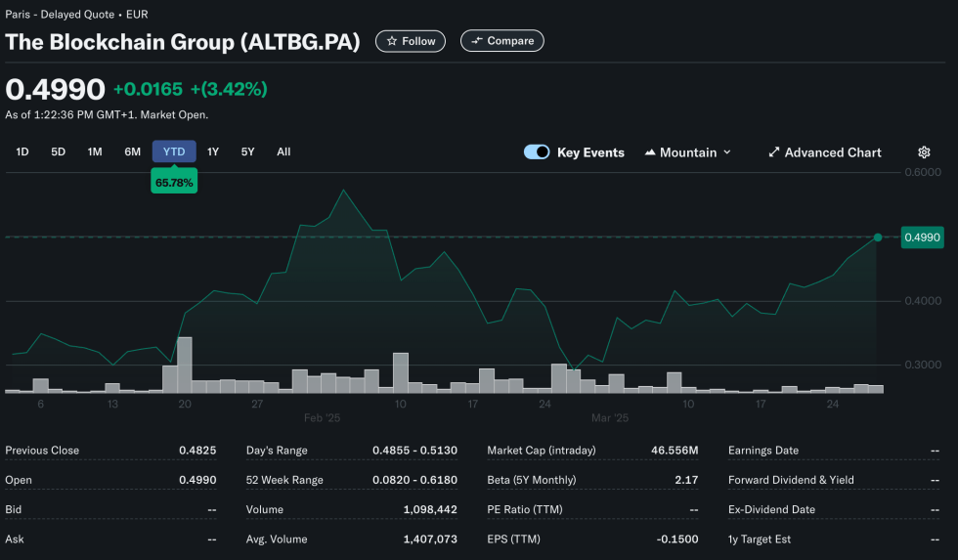This screenshot has width=958, height=560.
Task: Open chart settings gear icon
Action: pos(924,152)
